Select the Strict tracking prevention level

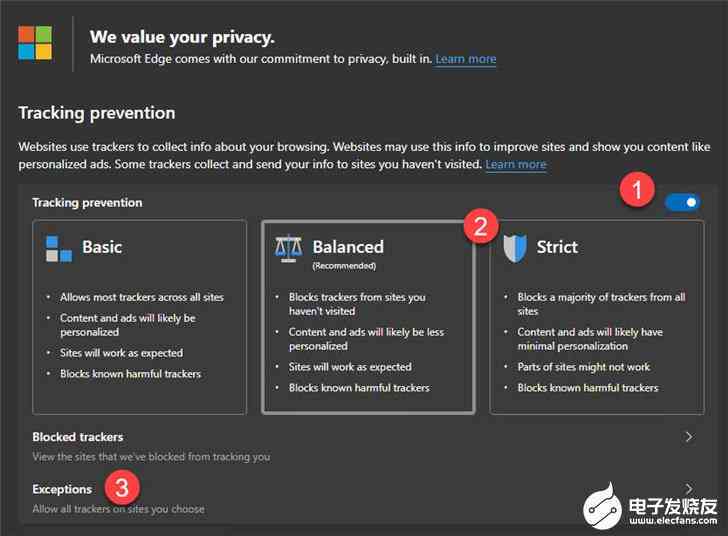(597, 317)
